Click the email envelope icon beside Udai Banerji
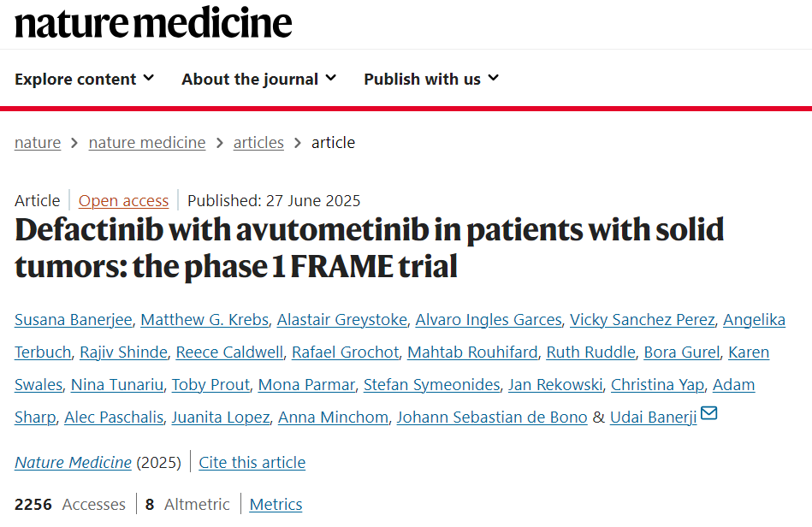This screenshot has width=812, height=527. point(708,413)
